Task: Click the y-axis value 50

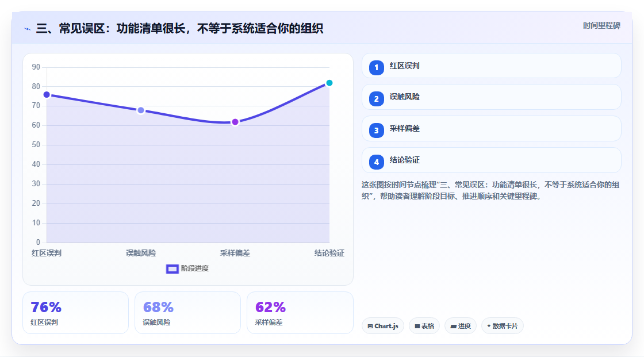Action: (36, 145)
